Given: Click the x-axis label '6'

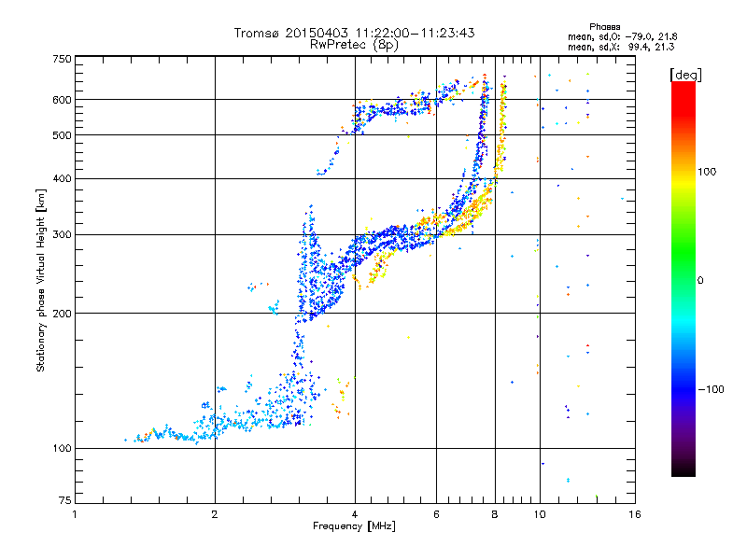Looking at the screenshot, I should click(x=436, y=514).
